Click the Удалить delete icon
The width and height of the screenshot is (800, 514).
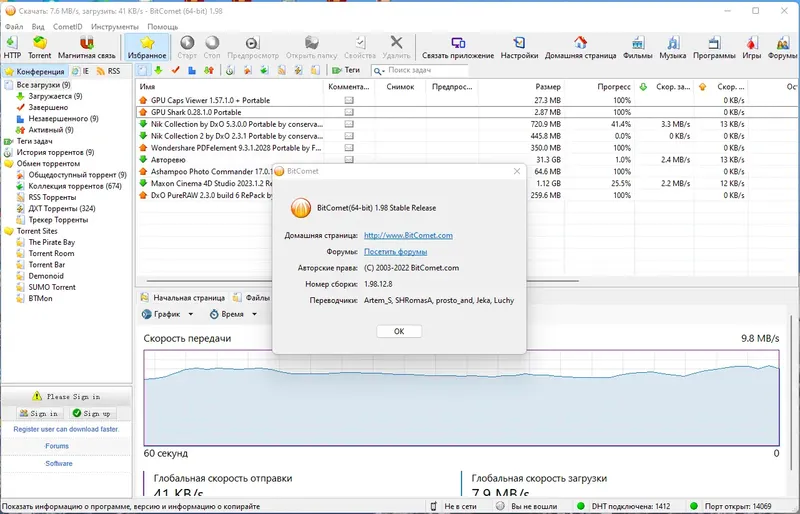(396, 47)
